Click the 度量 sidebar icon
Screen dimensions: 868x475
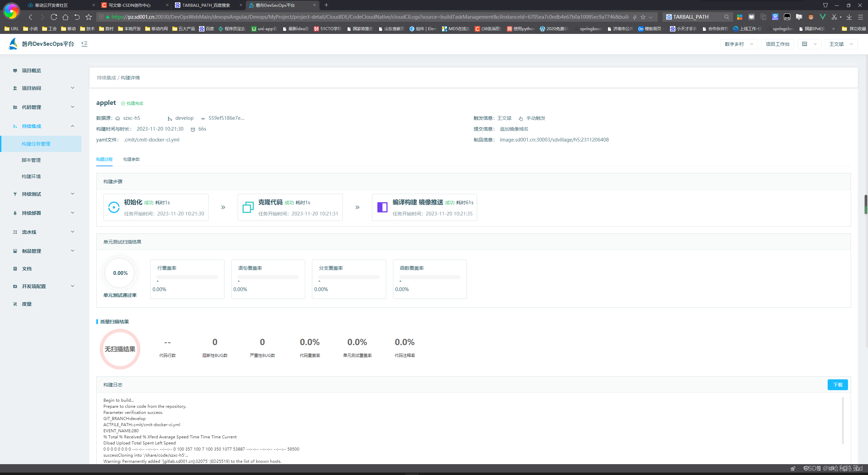(15, 304)
